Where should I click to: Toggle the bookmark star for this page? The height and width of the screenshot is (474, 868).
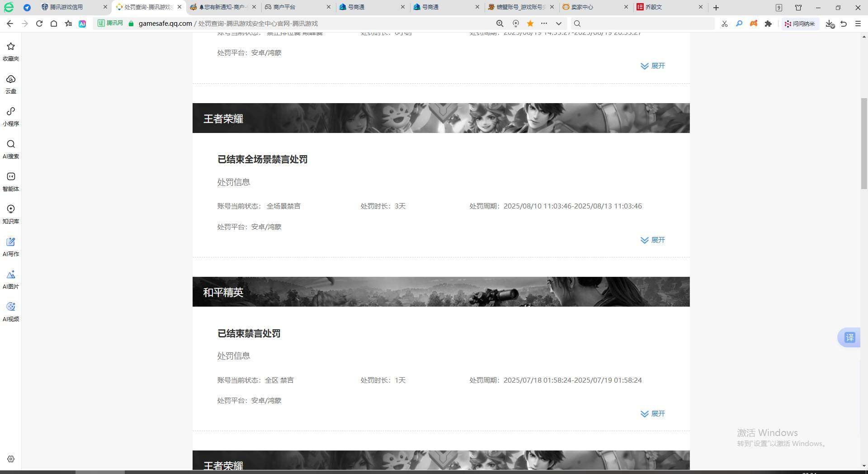(x=530, y=24)
